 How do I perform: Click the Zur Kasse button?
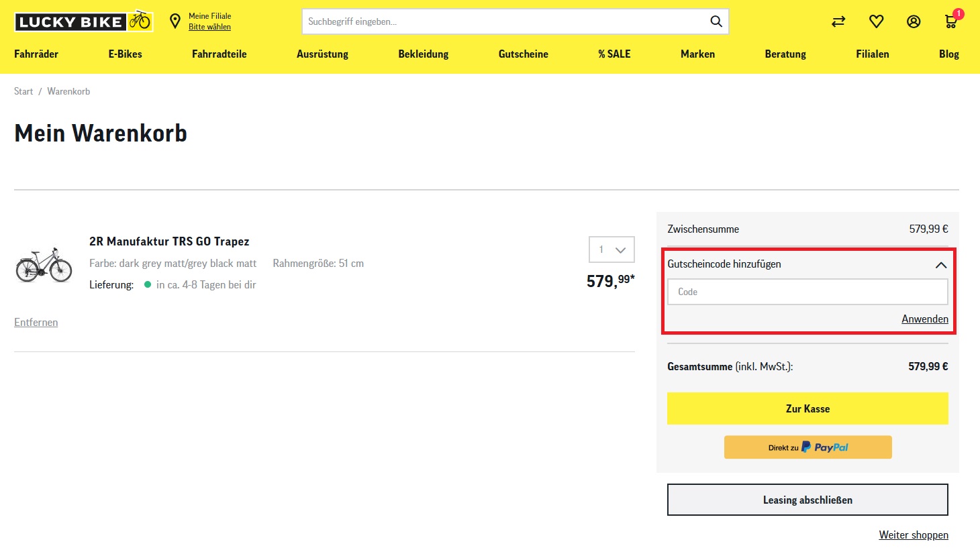point(807,408)
